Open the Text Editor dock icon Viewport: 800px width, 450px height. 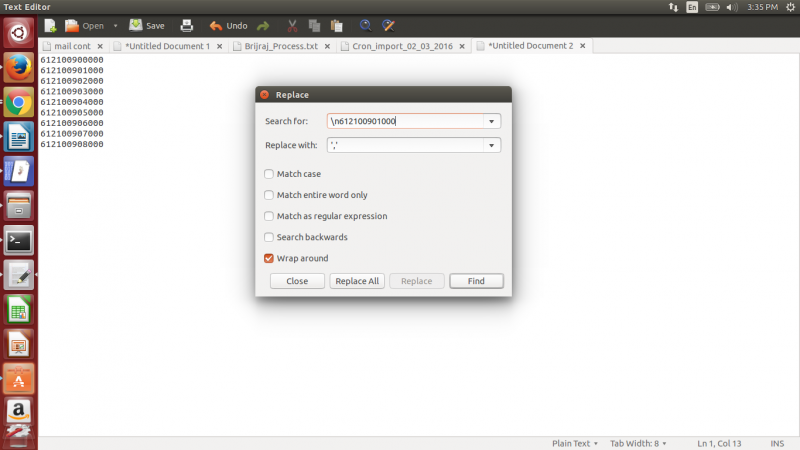[19, 275]
